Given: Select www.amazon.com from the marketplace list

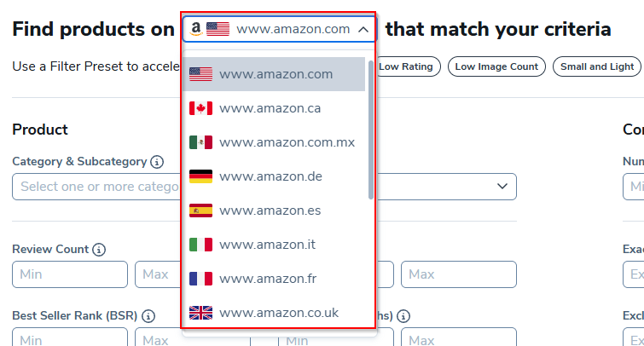Looking at the screenshot, I should coord(276,74).
